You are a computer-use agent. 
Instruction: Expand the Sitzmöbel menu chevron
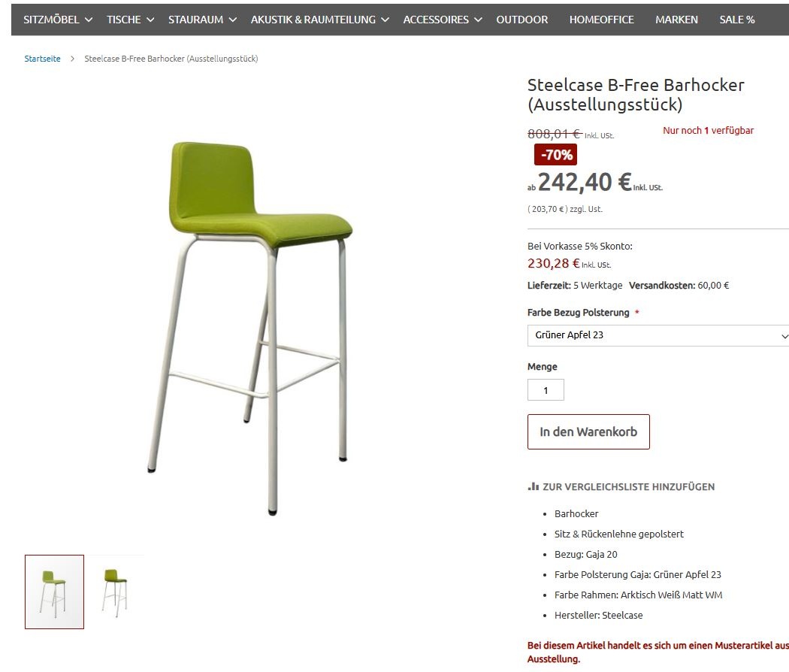tap(89, 20)
